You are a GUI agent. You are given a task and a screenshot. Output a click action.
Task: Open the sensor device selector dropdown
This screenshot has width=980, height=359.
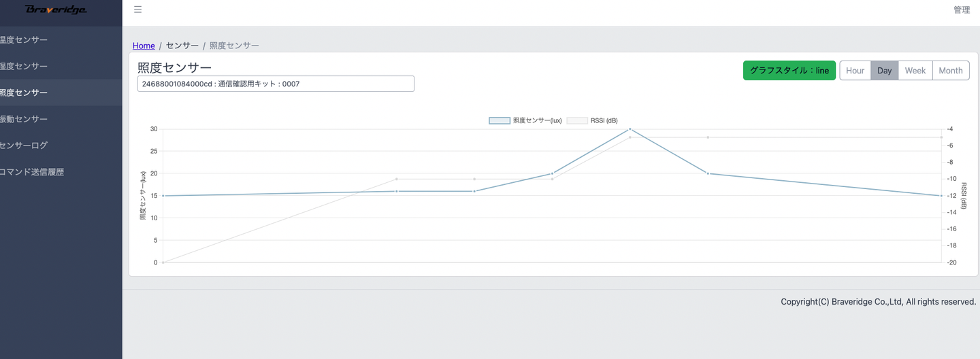276,84
